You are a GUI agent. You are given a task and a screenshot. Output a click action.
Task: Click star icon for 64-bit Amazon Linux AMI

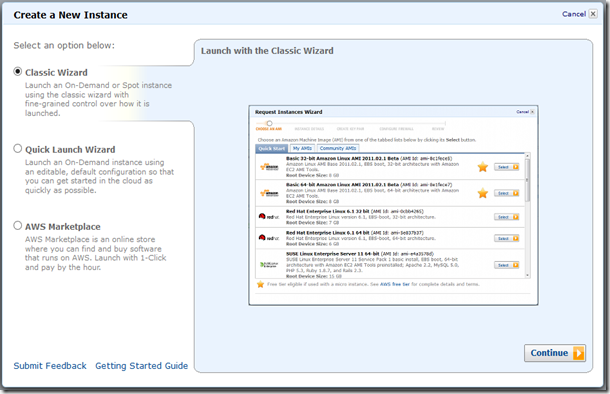tap(483, 193)
